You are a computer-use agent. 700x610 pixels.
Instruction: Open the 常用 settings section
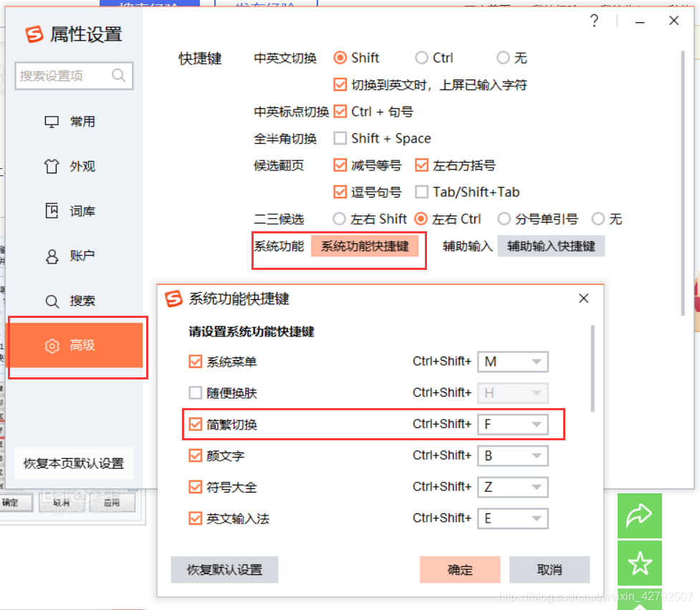coord(75,122)
